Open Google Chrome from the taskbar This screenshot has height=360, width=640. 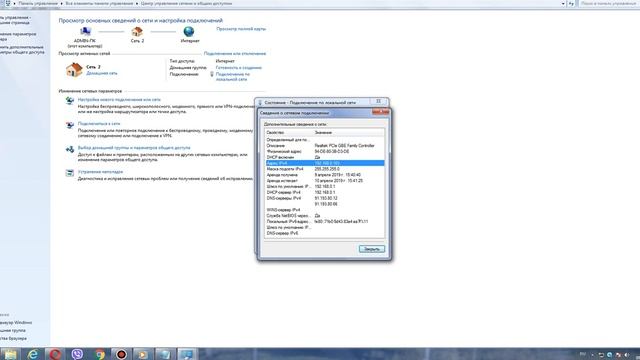tap(99, 354)
